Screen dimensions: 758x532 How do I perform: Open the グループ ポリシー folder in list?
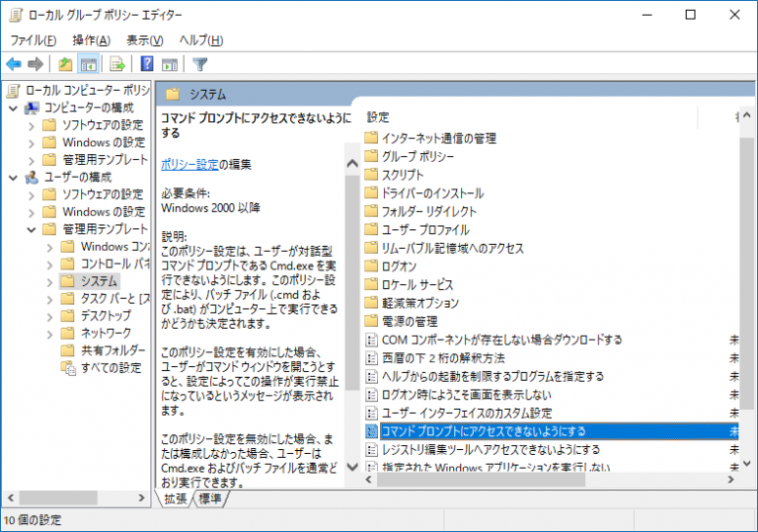click(x=417, y=156)
